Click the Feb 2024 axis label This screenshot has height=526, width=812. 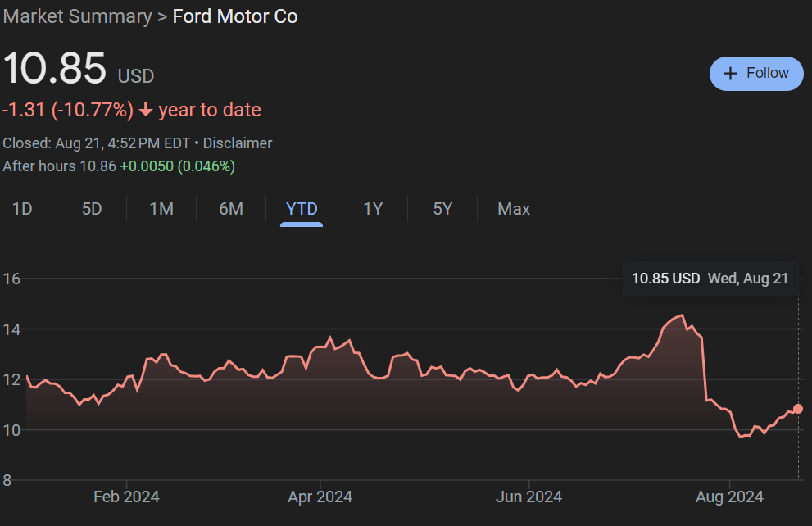pos(126,497)
